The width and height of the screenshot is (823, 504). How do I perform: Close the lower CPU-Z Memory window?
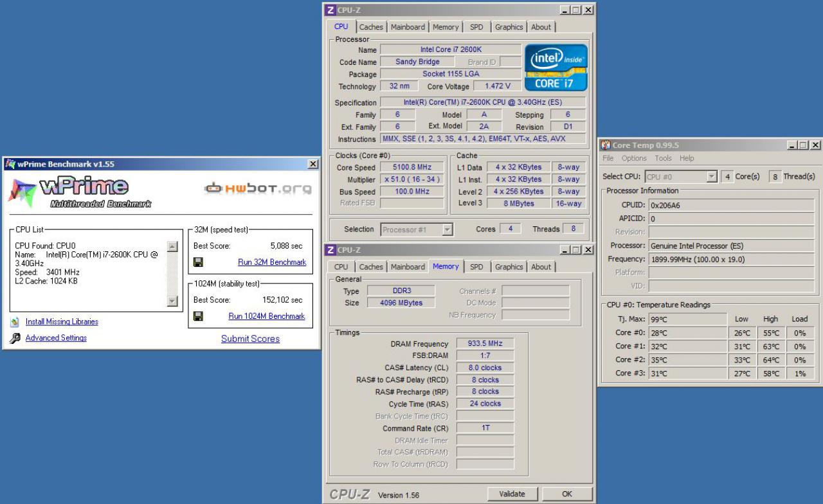click(588, 250)
